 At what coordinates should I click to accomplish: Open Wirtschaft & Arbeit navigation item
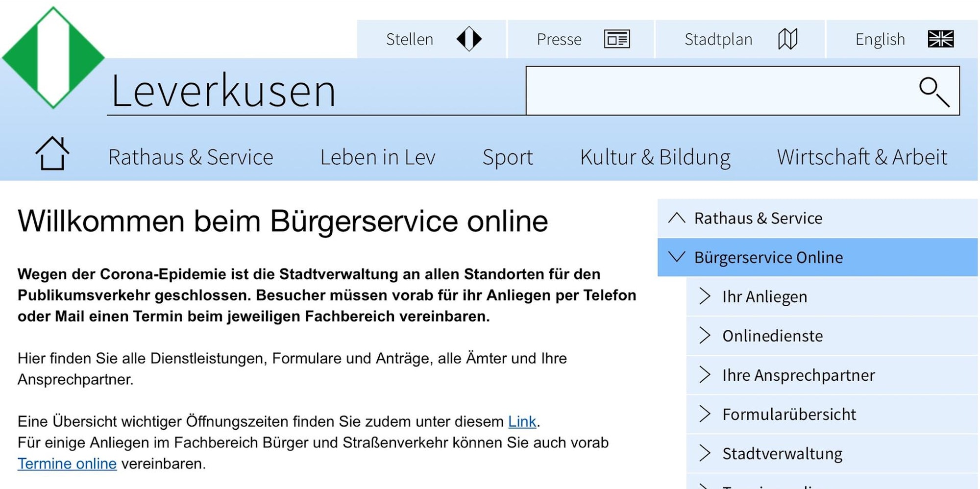(x=861, y=157)
